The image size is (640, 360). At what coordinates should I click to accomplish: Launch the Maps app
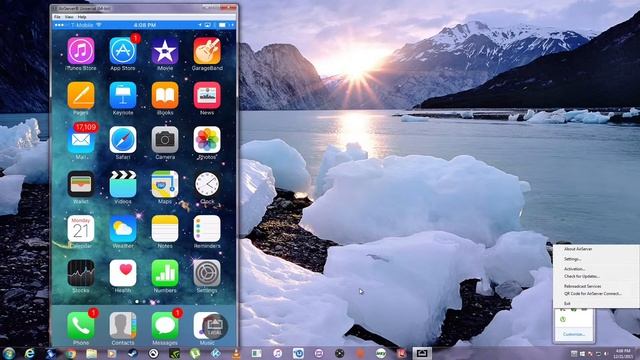[165, 184]
